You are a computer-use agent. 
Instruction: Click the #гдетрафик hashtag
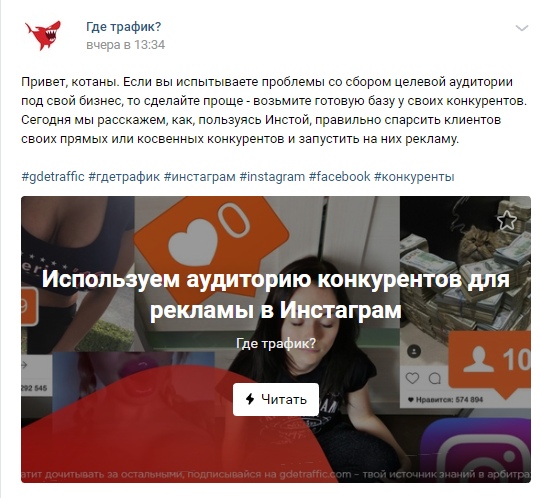[124, 177]
